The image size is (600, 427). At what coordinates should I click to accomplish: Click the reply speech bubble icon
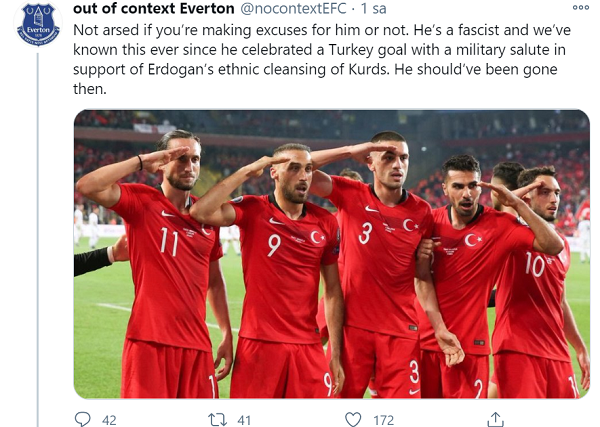click(82, 419)
